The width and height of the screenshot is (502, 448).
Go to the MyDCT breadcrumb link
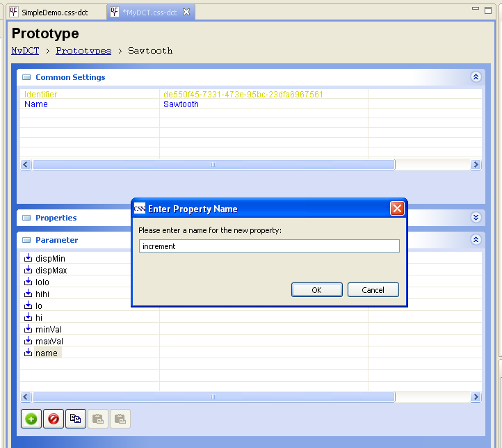[25, 51]
